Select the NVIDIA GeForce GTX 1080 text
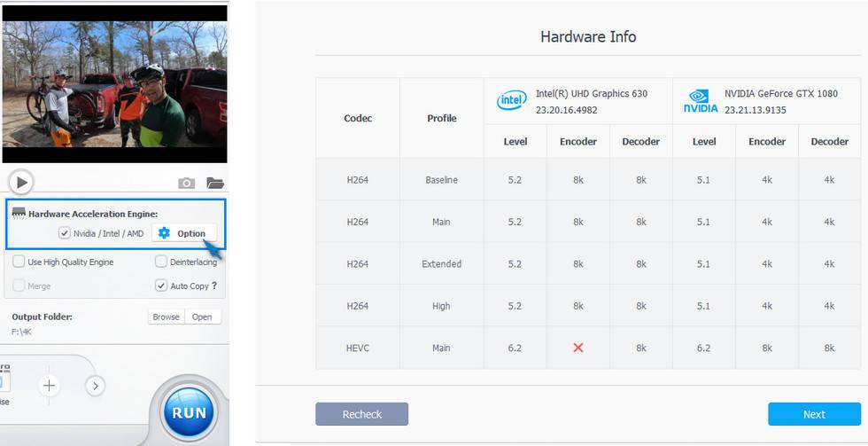 coord(780,94)
